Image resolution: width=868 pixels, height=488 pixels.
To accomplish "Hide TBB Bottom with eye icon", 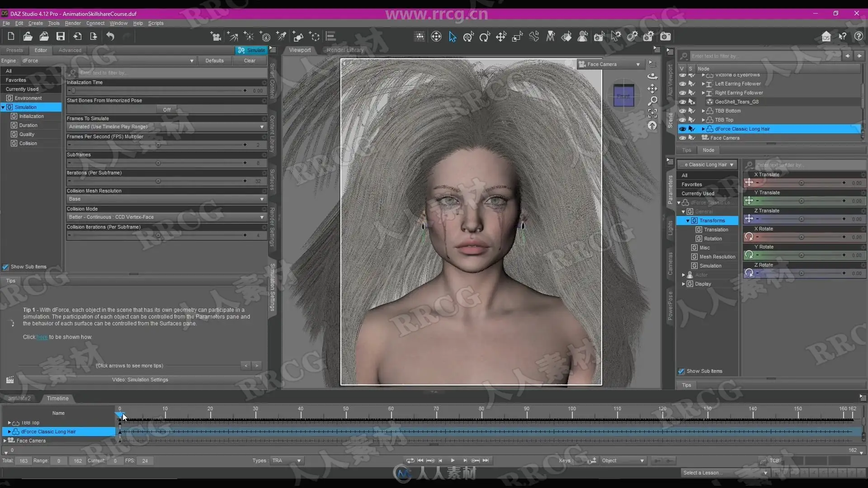I will pos(683,111).
